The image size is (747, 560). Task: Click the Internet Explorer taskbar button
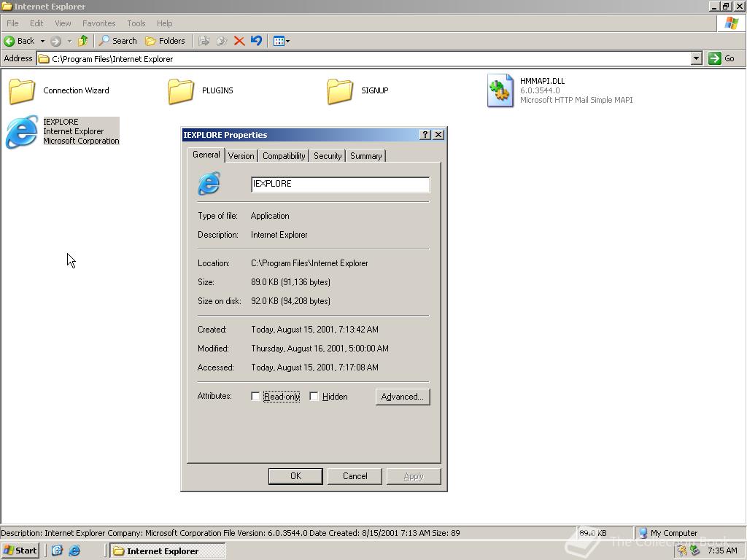168,551
